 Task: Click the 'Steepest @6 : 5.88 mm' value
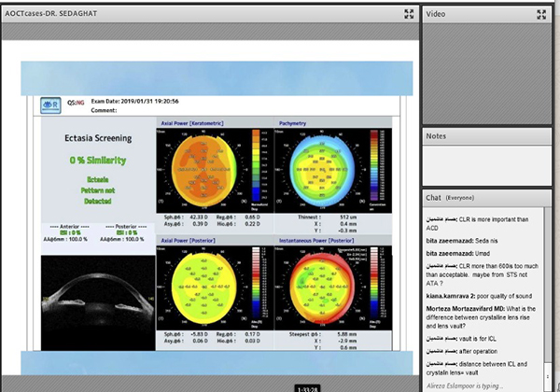pyautogui.click(x=323, y=334)
